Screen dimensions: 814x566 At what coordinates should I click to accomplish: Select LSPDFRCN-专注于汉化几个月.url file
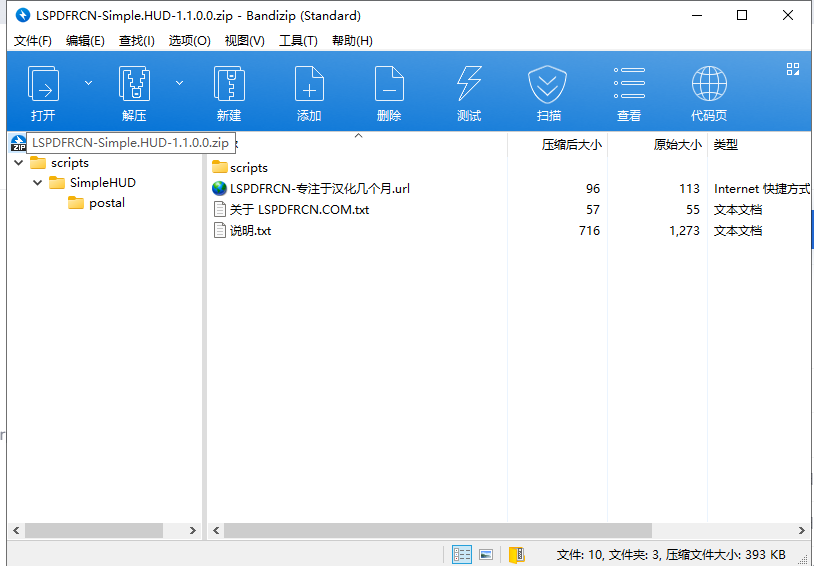point(320,188)
